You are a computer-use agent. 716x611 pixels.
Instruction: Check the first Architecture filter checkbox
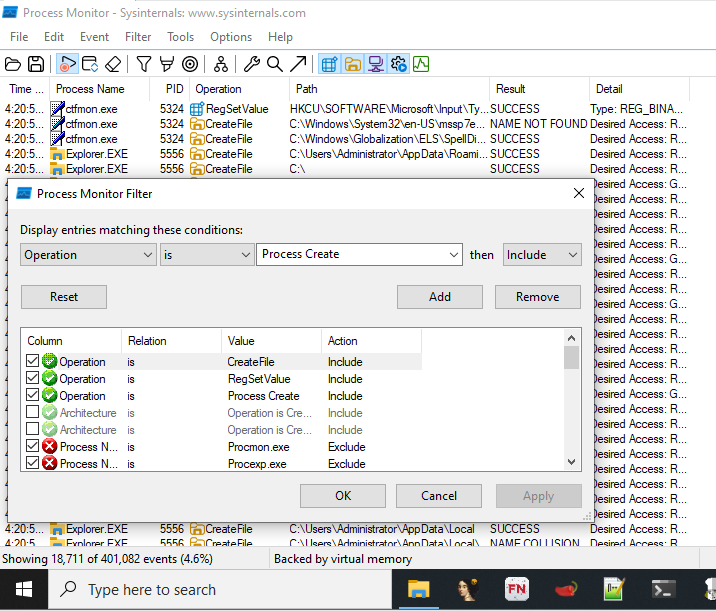coord(32,412)
